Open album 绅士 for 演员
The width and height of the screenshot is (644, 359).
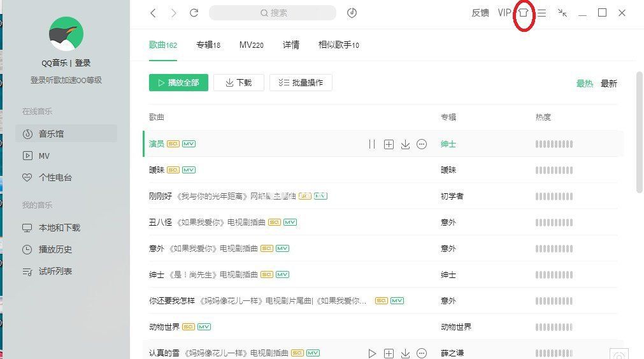tap(448, 144)
